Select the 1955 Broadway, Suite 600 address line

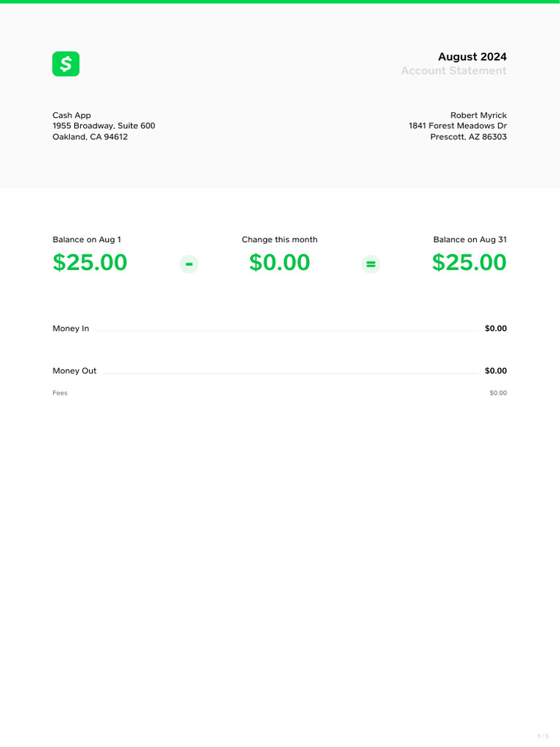[104, 126]
